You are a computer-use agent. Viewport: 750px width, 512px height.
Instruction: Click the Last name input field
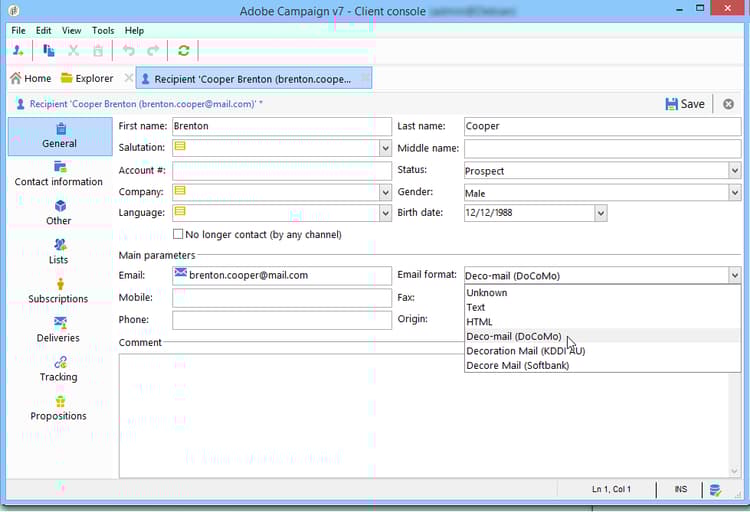coord(603,126)
